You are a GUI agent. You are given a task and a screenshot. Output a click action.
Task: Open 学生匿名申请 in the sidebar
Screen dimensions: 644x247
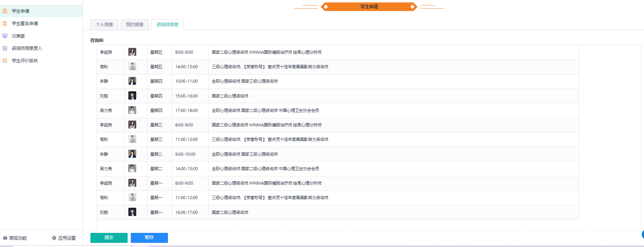pyautogui.click(x=25, y=23)
